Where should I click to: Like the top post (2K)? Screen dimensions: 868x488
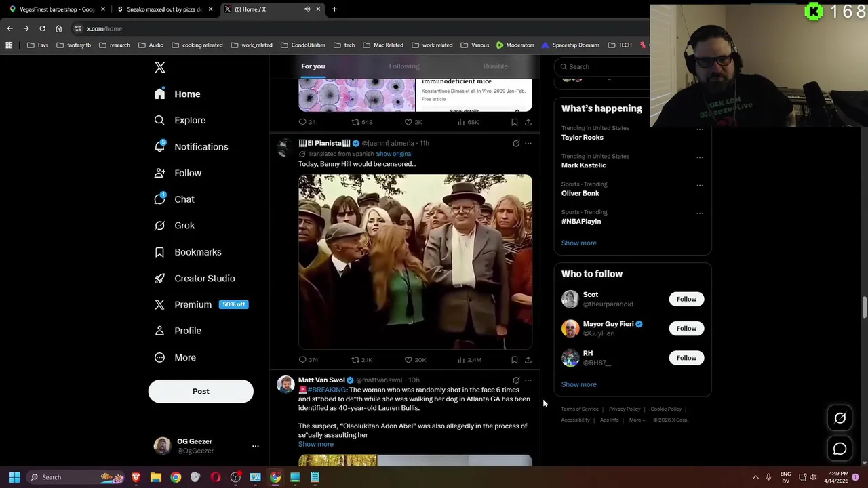[x=413, y=122]
